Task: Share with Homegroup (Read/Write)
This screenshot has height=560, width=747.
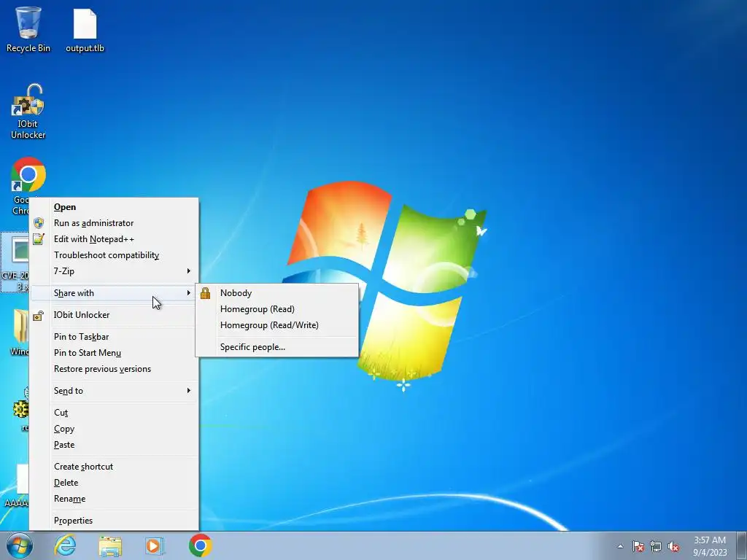Action: (x=276, y=325)
